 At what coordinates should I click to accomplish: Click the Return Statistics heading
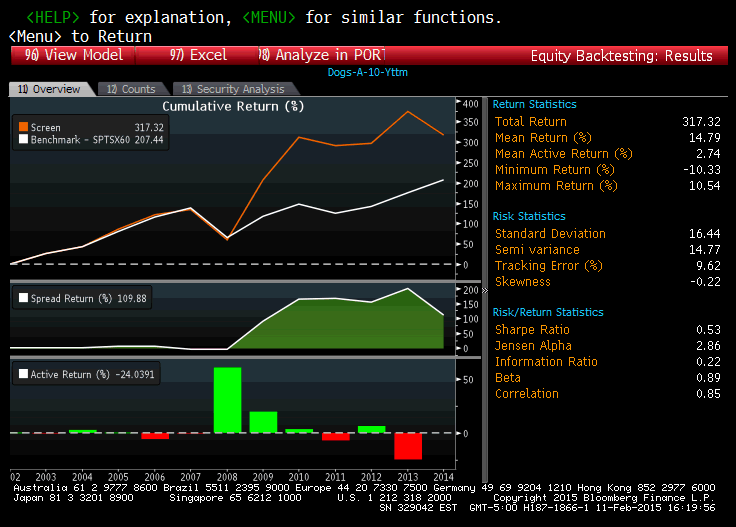(x=534, y=104)
